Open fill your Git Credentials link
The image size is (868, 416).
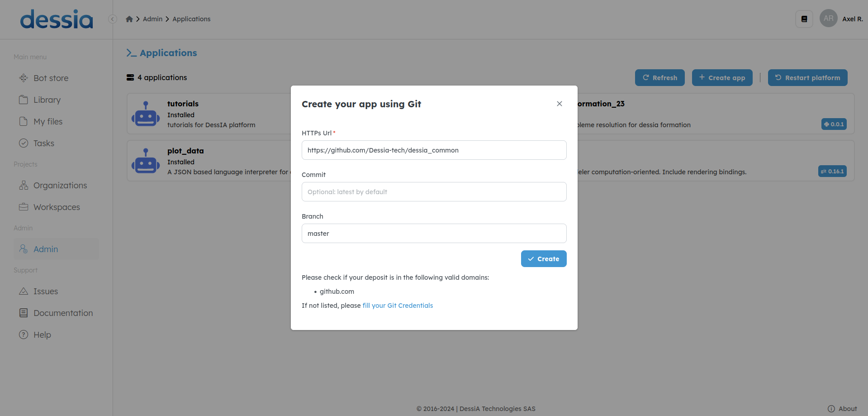tap(398, 306)
